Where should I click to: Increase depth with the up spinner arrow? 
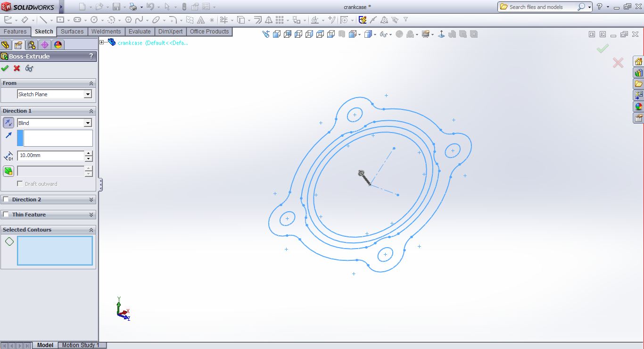pos(89,153)
